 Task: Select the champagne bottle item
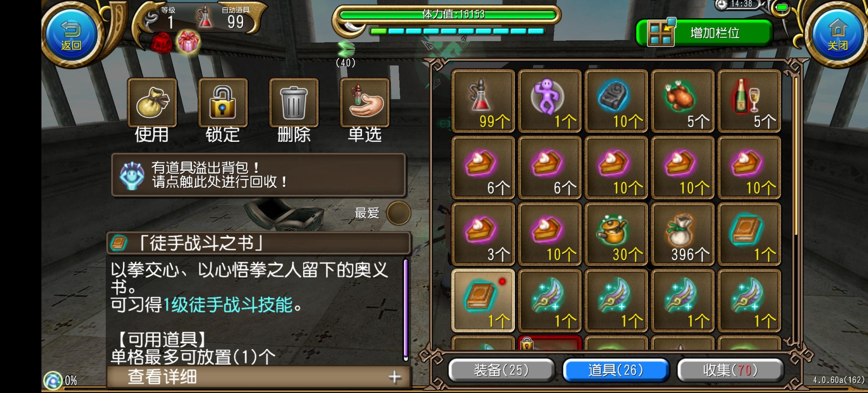(x=749, y=101)
